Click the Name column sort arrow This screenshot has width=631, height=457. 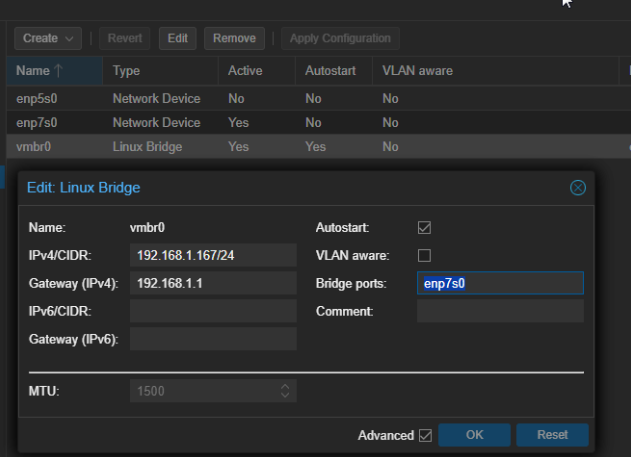56,71
